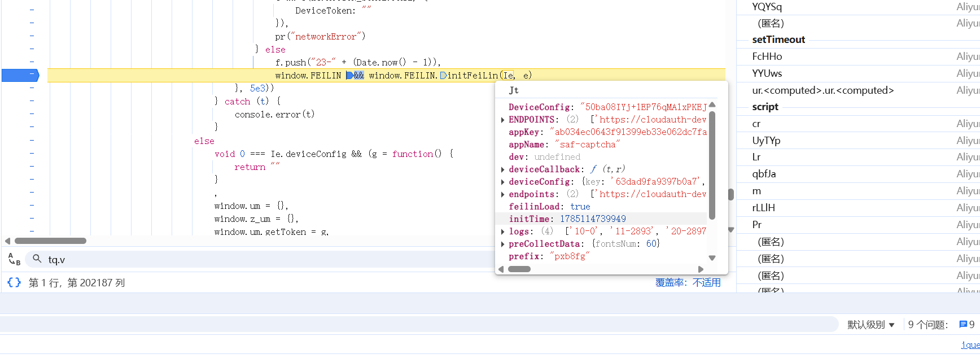The image size is (980, 358).
Task: Click the search field containing tq.v
Action: (x=260, y=259)
